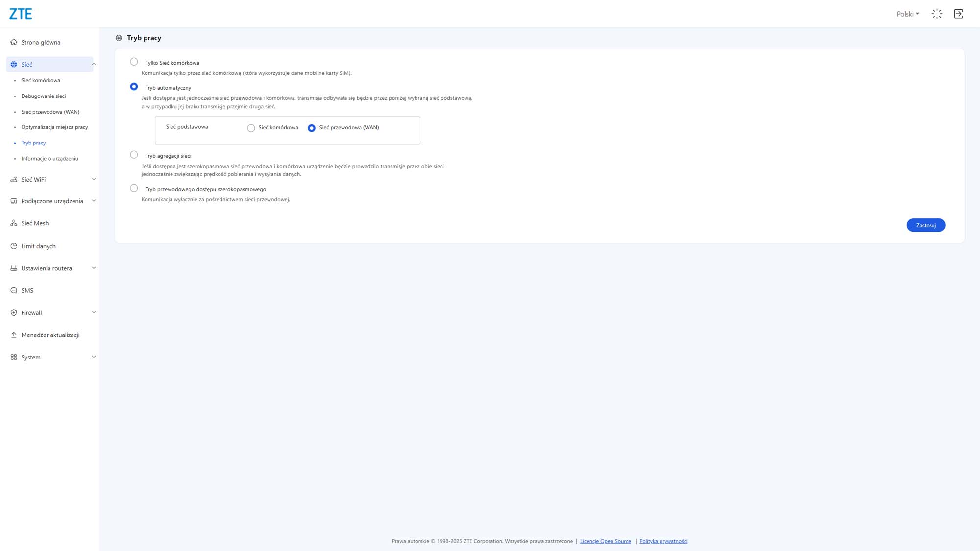Image resolution: width=980 pixels, height=551 pixels.
Task: Open the Polski language dropdown
Action: (907, 14)
